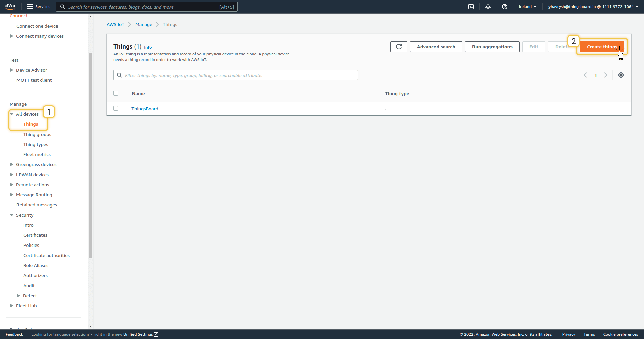Go to next page of things

click(605, 75)
